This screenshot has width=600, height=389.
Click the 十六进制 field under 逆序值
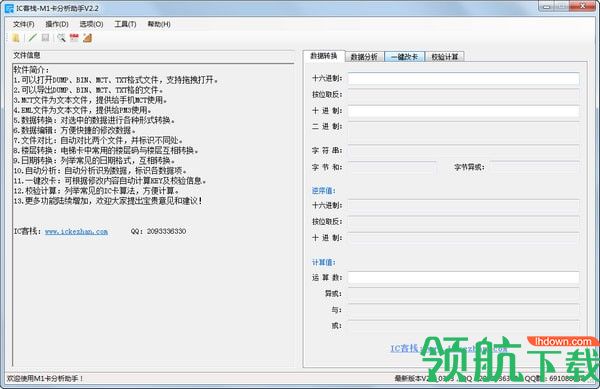click(x=463, y=205)
